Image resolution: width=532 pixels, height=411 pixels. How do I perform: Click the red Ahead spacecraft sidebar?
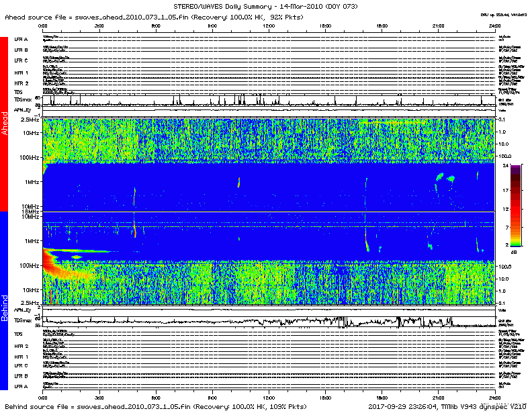(4, 124)
